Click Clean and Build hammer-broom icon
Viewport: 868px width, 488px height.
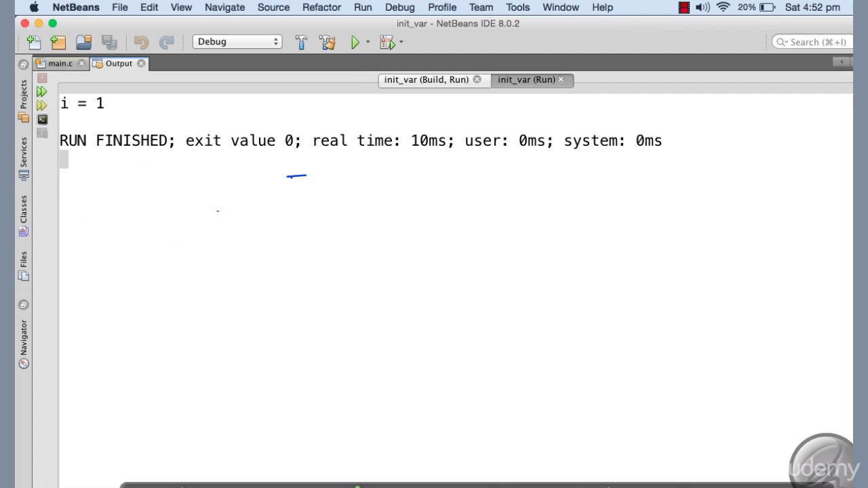tap(328, 42)
